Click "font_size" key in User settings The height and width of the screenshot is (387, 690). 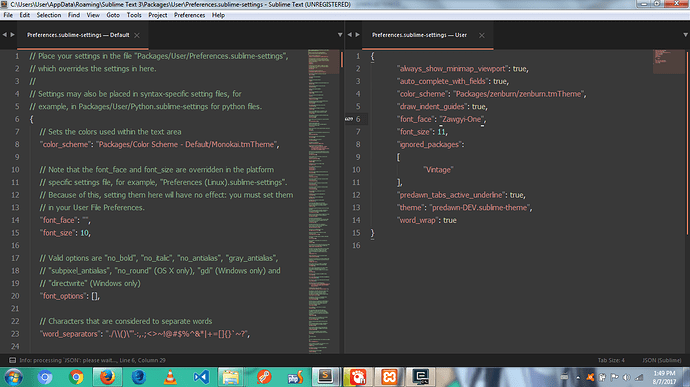[x=414, y=132]
